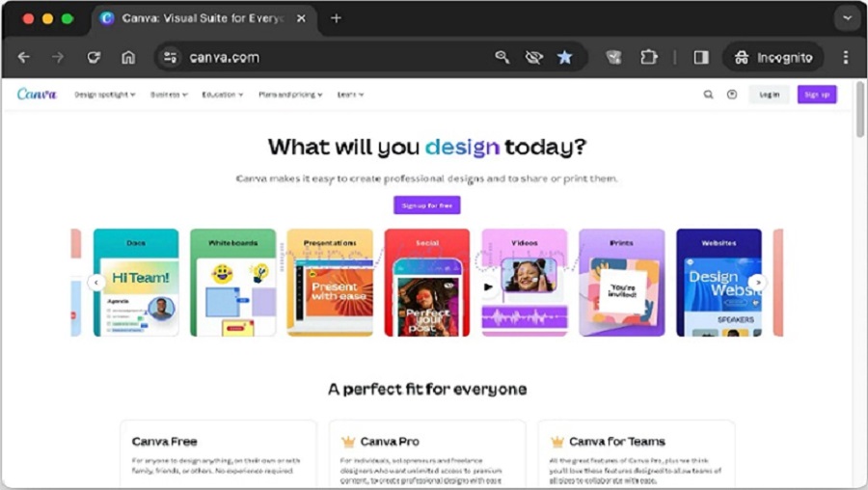Open the browser zoom magnifier in address bar
Image resolution: width=868 pixels, height=490 pixels.
click(502, 57)
